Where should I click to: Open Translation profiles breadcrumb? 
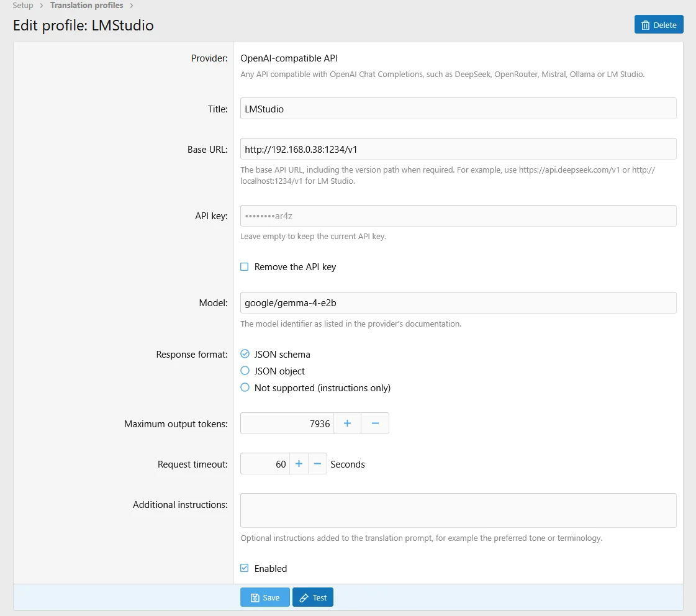click(86, 6)
